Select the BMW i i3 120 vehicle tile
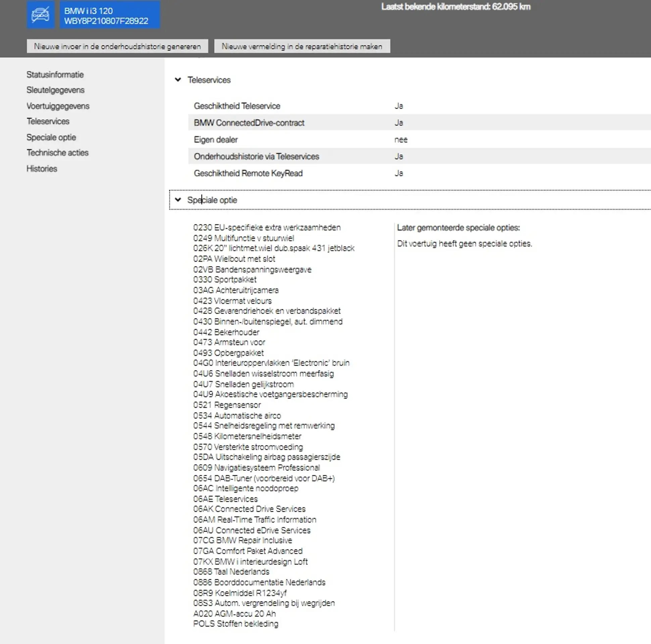Image resolution: width=651 pixels, height=644 pixels. click(x=110, y=15)
